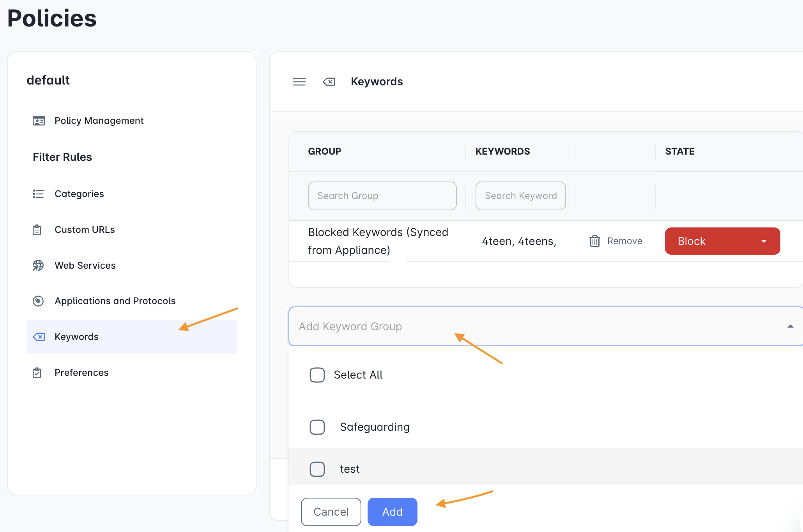The width and height of the screenshot is (803, 532).
Task: Click the Categories list icon
Action: (x=38, y=194)
